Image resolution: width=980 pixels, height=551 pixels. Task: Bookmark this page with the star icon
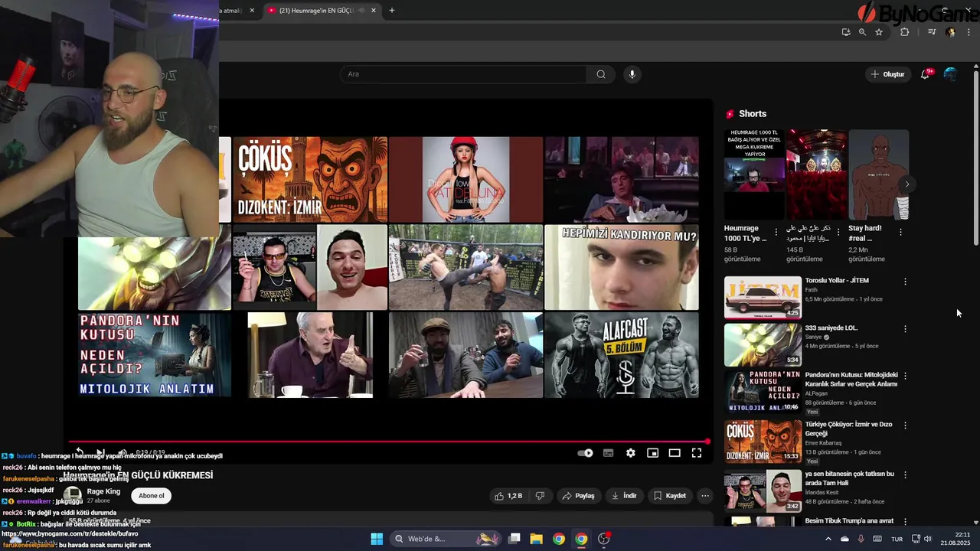(x=879, y=32)
